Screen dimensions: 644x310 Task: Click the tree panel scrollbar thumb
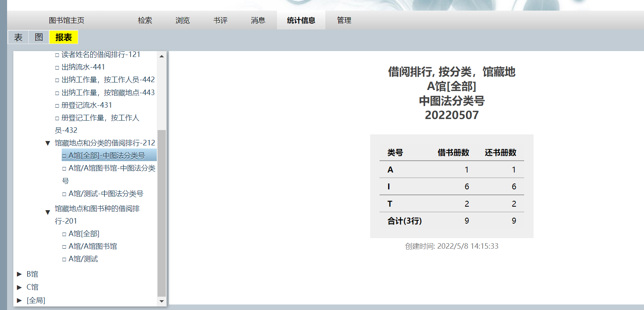pos(161,213)
